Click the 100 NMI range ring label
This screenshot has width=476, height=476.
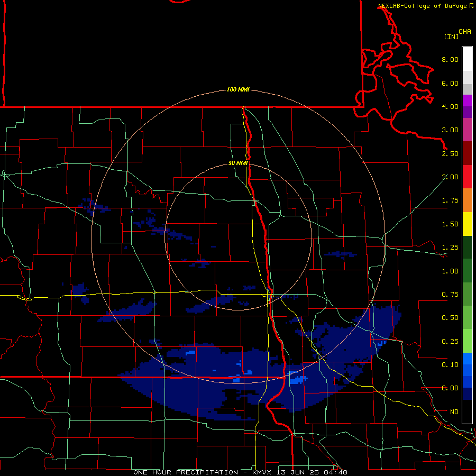[x=238, y=89]
